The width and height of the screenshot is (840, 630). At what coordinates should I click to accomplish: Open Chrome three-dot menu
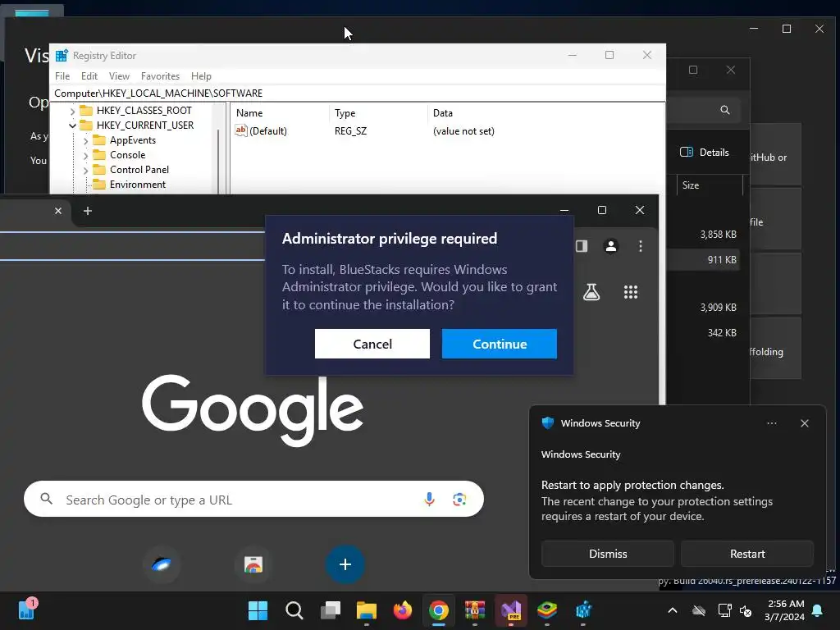(640, 246)
